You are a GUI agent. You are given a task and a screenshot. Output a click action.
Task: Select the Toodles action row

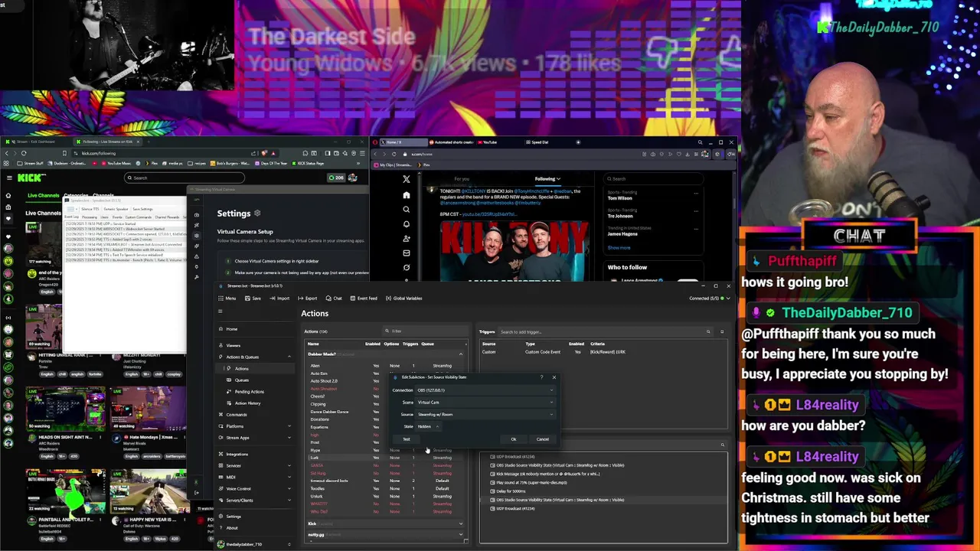point(385,488)
